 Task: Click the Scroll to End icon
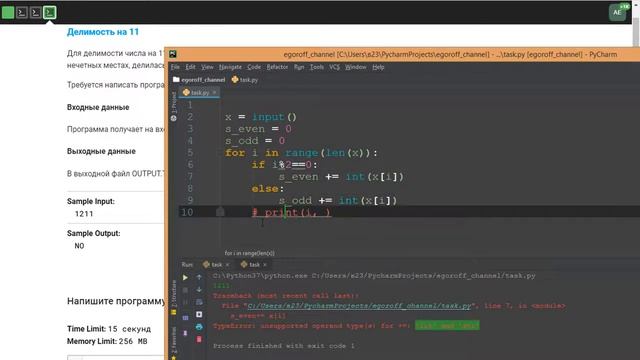click(x=199, y=314)
